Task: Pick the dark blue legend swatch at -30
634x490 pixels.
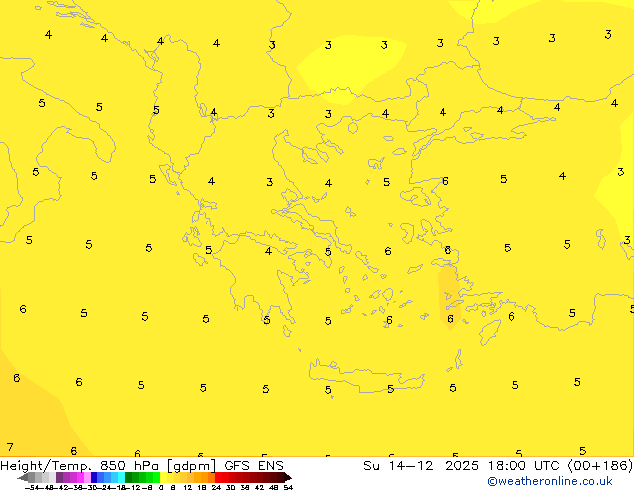Action: click(x=94, y=477)
